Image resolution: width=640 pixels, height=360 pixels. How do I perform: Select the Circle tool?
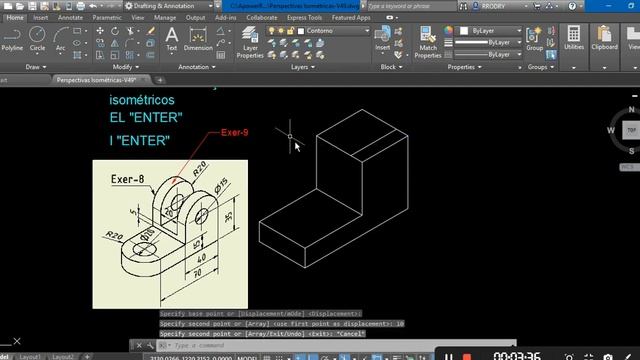pyautogui.click(x=37, y=39)
